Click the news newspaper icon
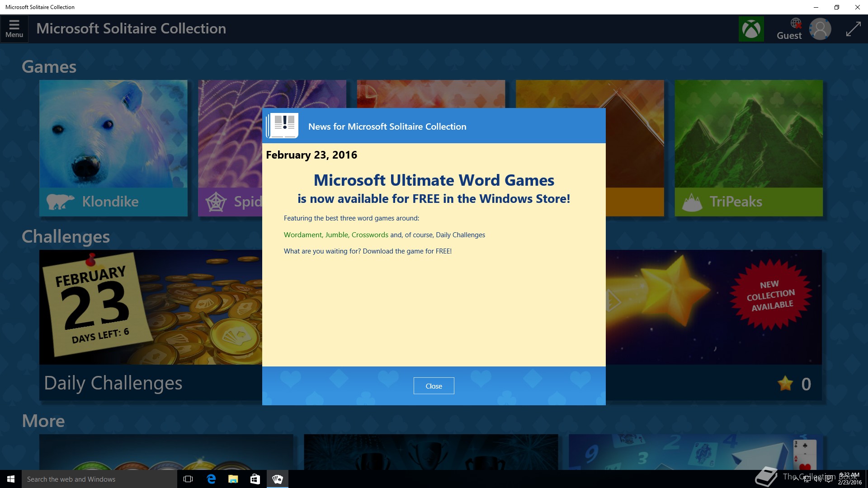The width and height of the screenshot is (868, 488). [x=283, y=126]
